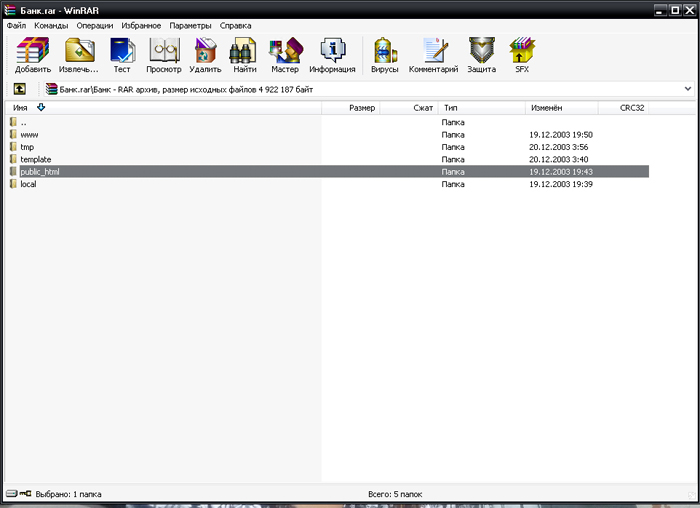
Task: Open the Просмотр (View) tool
Action: (x=164, y=55)
